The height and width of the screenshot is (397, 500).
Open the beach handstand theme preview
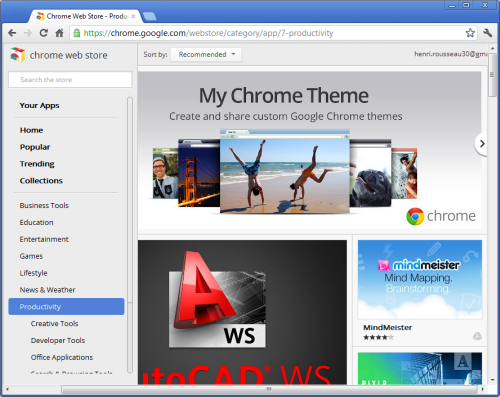point(285,171)
